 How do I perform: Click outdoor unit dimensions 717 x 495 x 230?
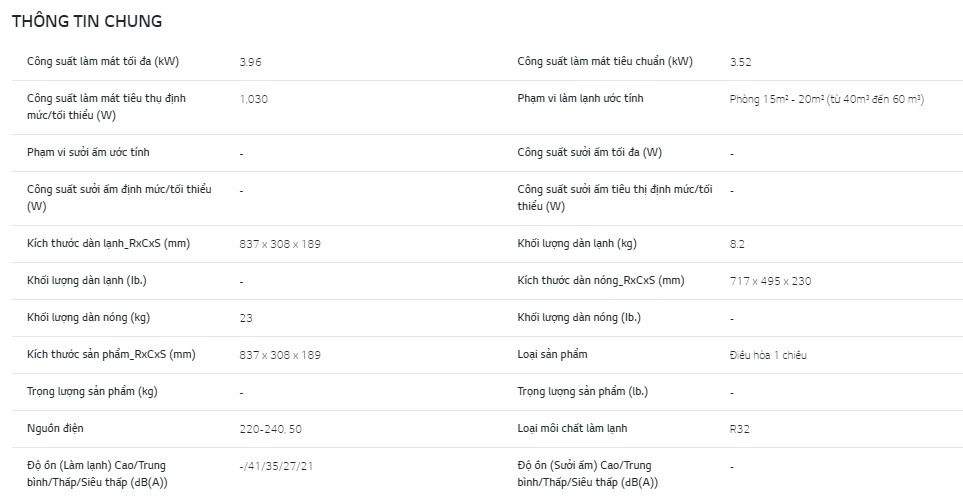770,281
